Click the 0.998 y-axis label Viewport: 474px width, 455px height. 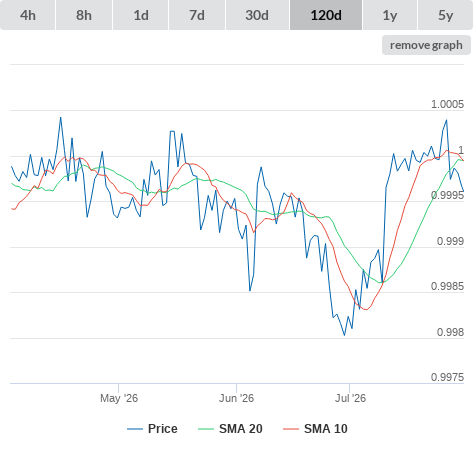450,332
